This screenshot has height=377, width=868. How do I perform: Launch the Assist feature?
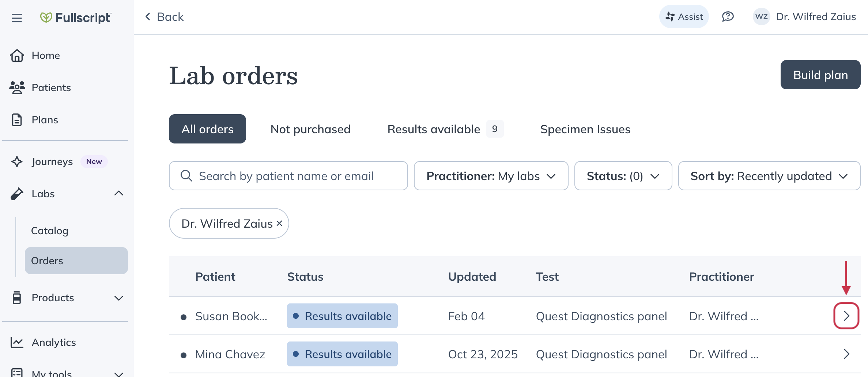(x=683, y=16)
